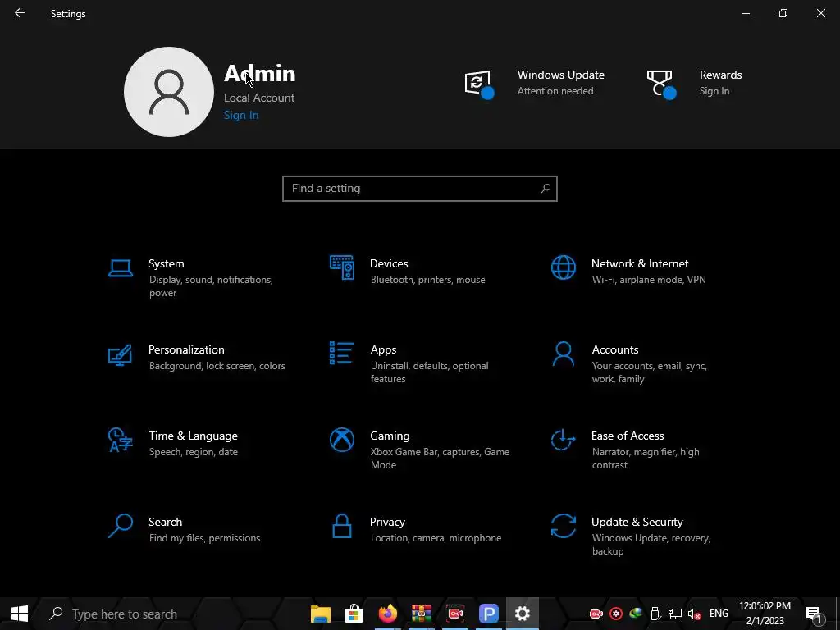Click the Personalization title text

(186, 349)
